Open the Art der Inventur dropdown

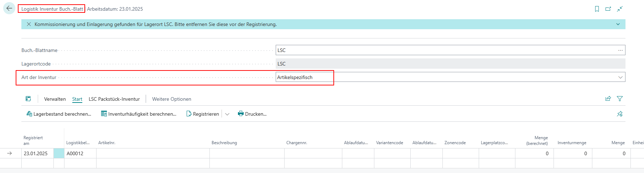tap(620, 77)
